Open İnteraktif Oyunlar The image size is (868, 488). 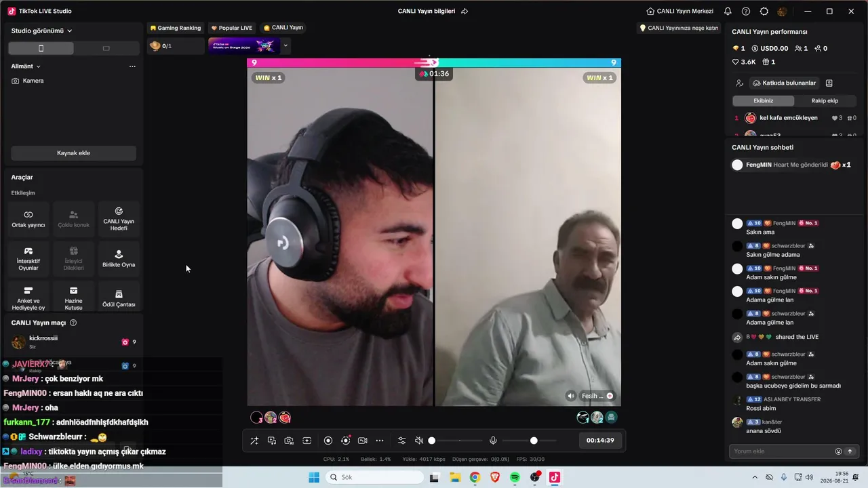tap(28, 259)
